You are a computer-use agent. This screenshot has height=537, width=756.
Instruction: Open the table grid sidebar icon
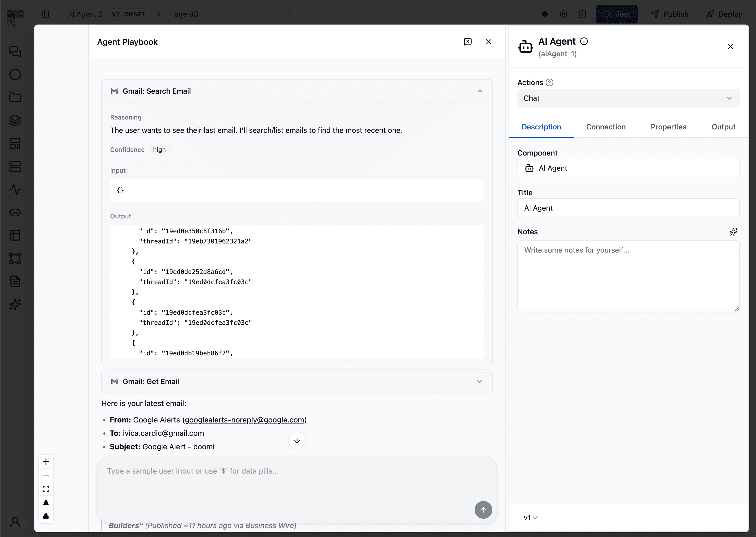pyautogui.click(x=15, y=235)
